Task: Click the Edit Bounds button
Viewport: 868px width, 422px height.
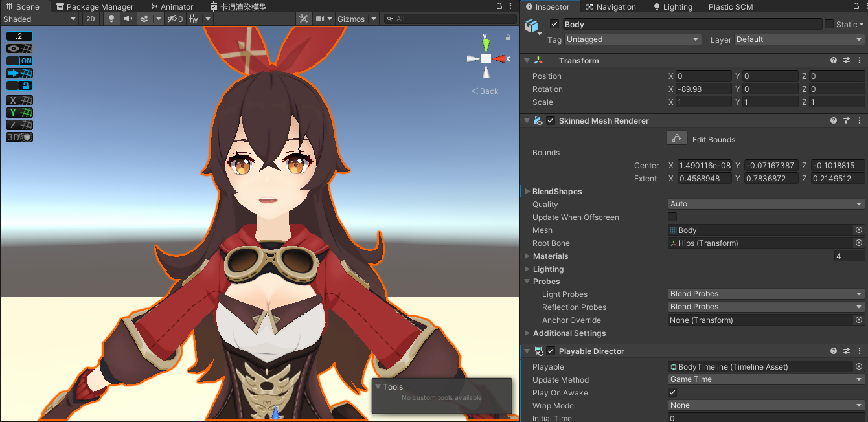Action: pyautogui.click(x=677, y=138)
